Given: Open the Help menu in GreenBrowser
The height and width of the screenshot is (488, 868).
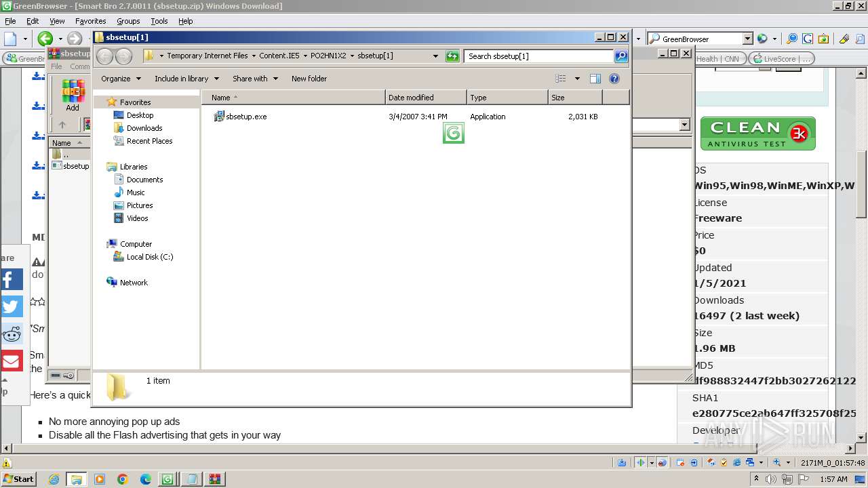Looking at the screenshot, I should click(185, 21).
